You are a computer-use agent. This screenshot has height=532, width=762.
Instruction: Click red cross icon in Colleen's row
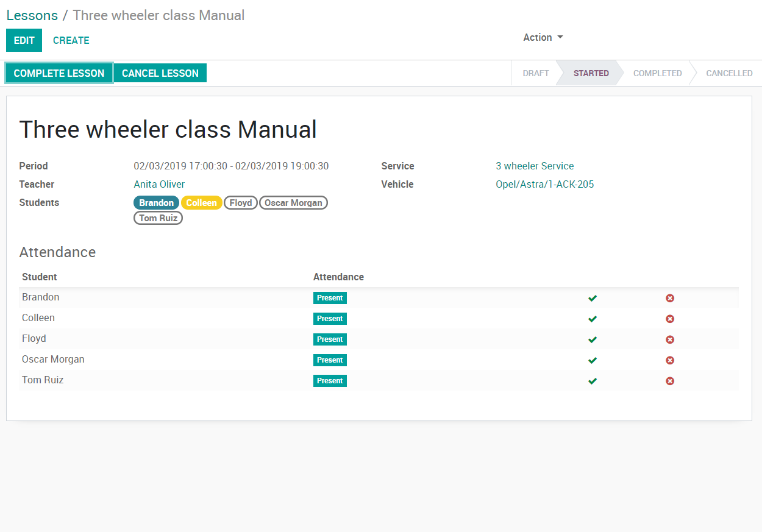669,319
